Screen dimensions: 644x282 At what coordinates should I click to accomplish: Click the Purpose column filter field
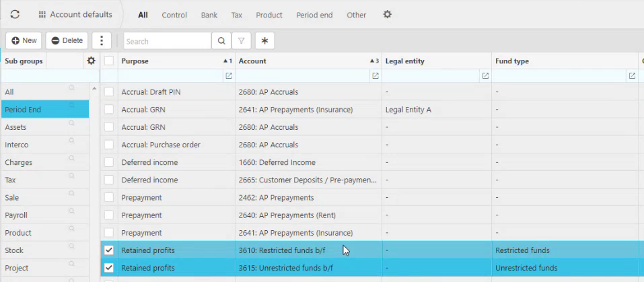pos(172,76)
